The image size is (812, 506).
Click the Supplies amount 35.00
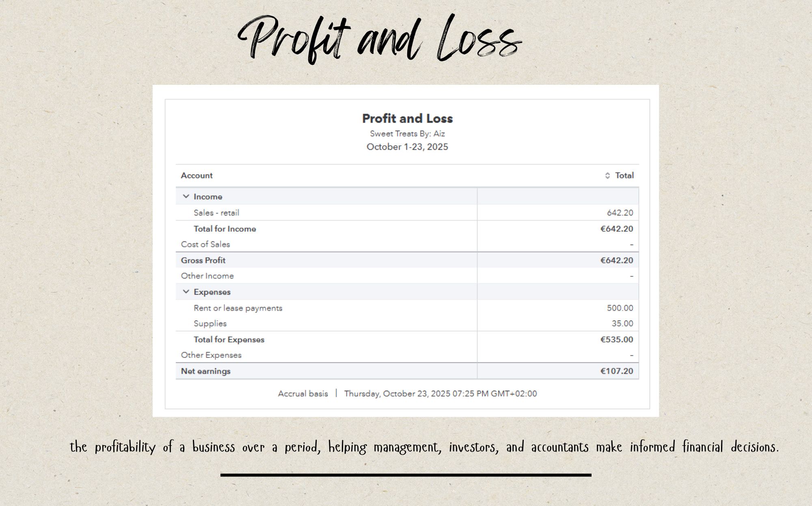pos(622,323)
